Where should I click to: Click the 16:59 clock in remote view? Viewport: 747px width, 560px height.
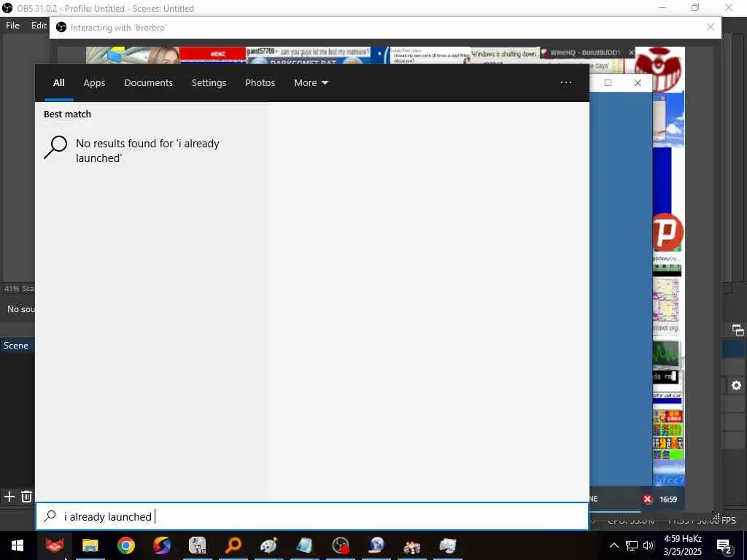click(x=668, y=499)
